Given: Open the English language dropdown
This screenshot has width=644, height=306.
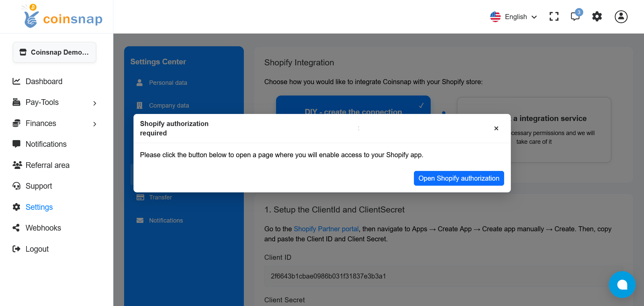Looking at the screenshot, I should [514, 17].
